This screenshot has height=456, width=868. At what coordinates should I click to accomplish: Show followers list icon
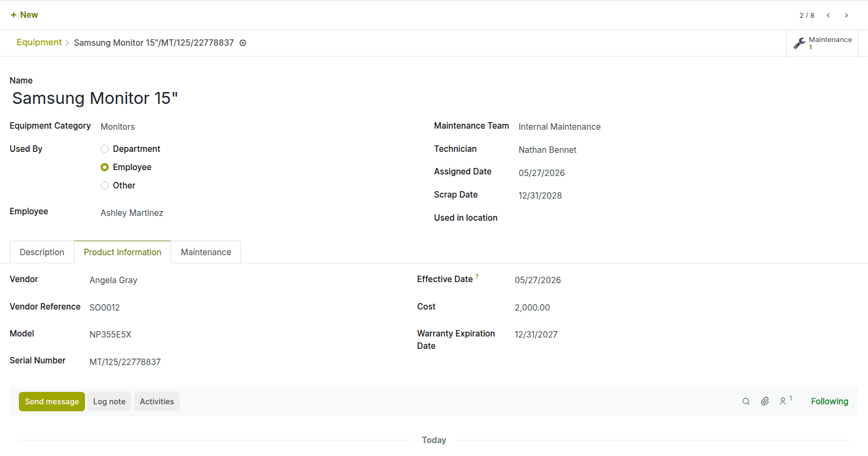[786, 401]
